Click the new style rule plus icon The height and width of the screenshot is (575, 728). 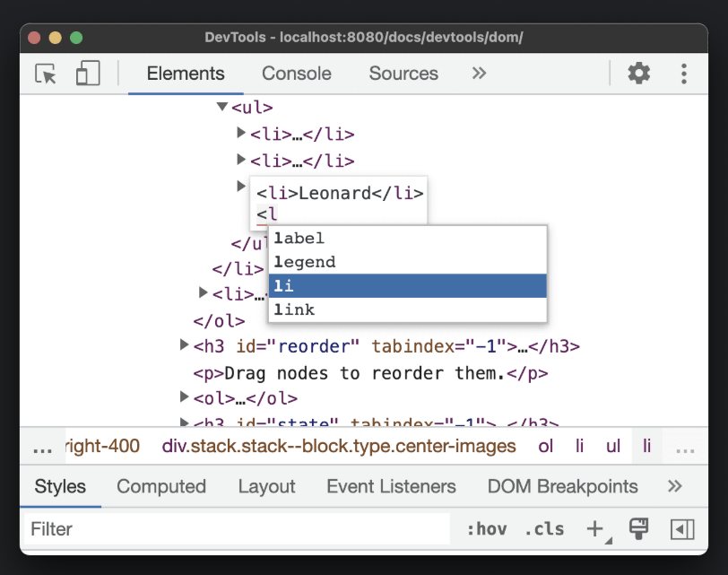tap(595, 529)
